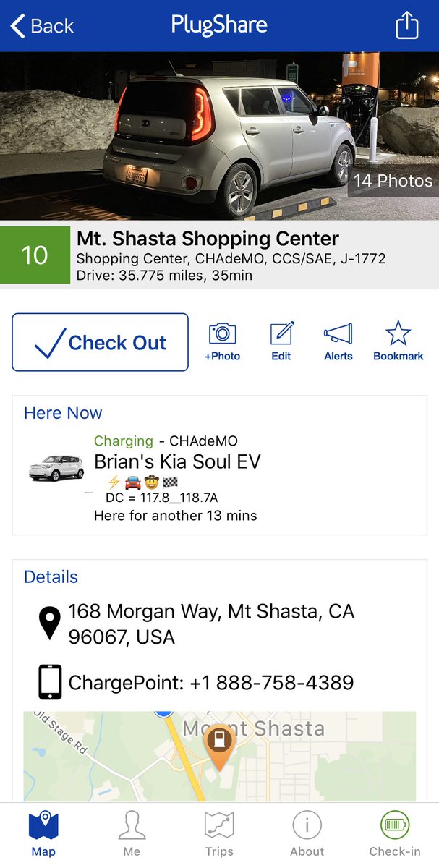Tap the Check Out button
The image size is (439, 868).
pos(101,342)
